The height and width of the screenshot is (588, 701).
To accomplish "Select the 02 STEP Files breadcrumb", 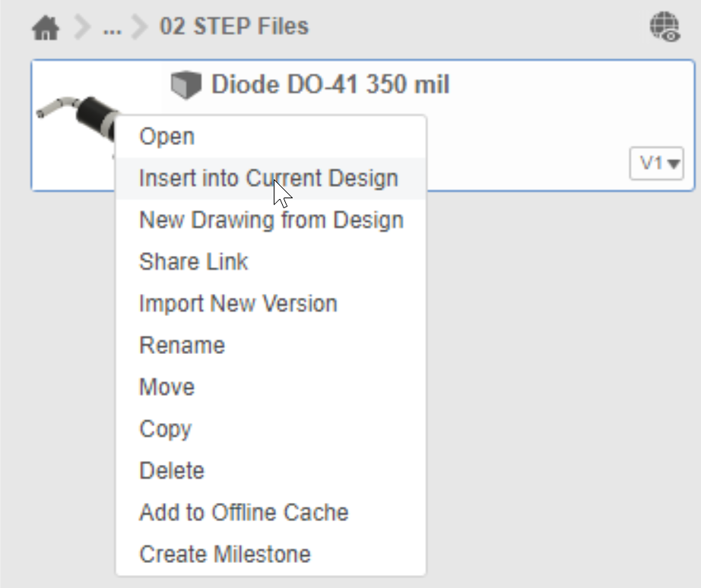I will (233, 27).
